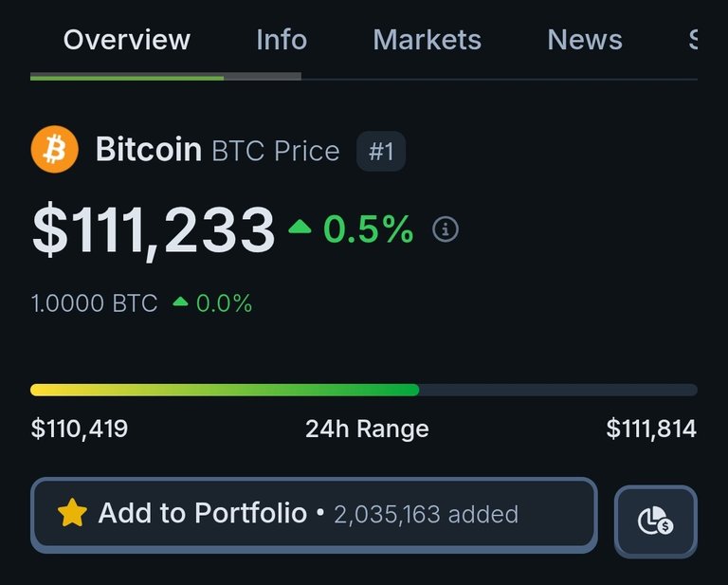Click the green up arrow beside 0.5%
Viewport: 728px width, 585px height.
(300, 227)
